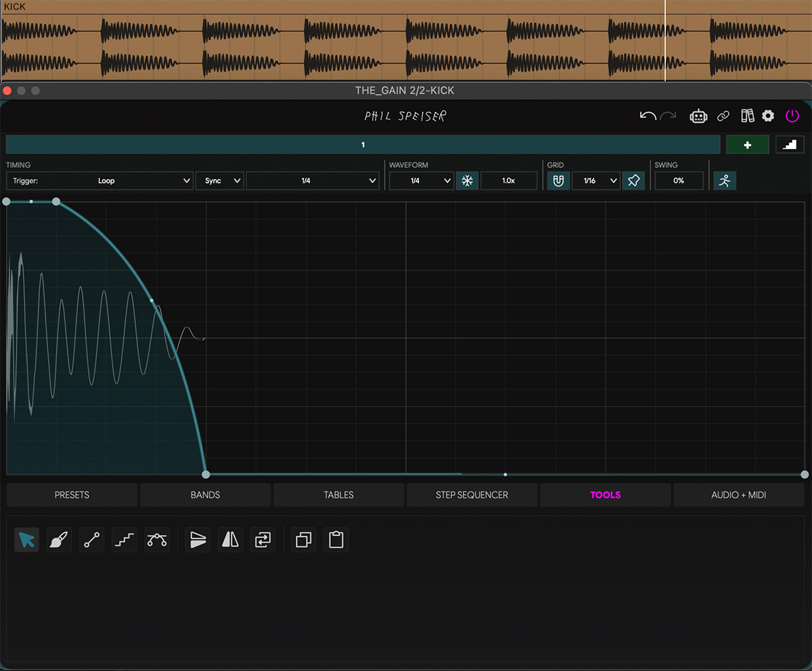Toggle the waveform freeze snowflake button
Image resolution: width=812 pixels, height=671 pixels.
(x=467, y=181)
